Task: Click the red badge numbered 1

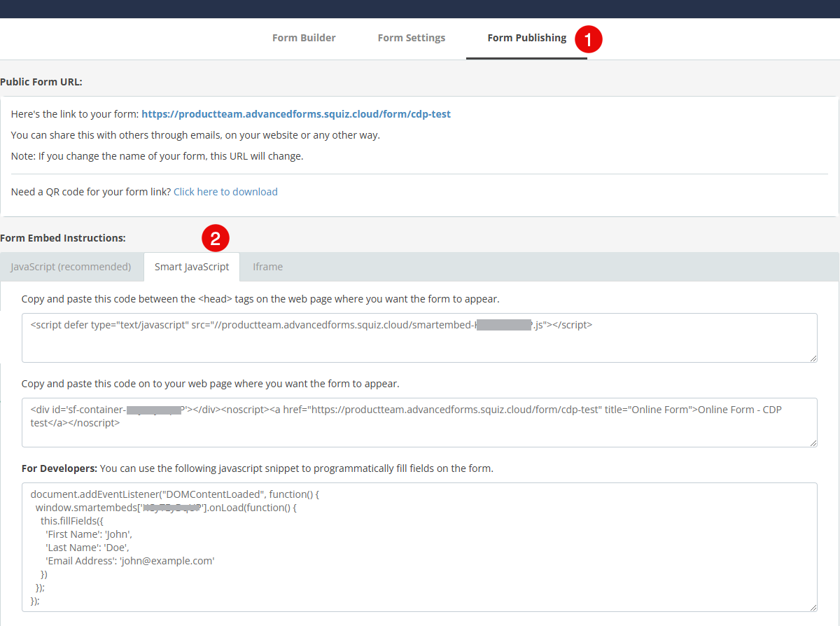Action: click(x=589, y=40)
